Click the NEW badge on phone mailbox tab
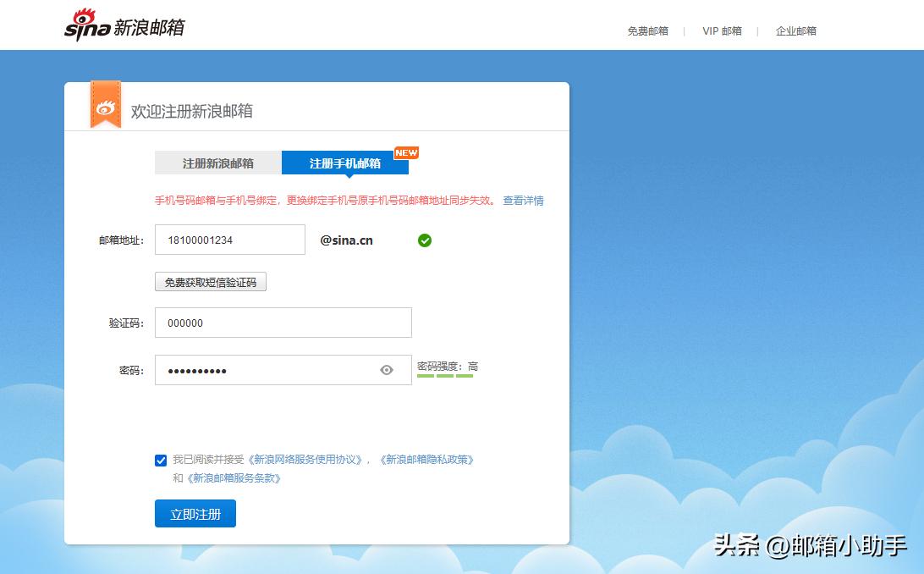The height and width of the screenshot is (574, 924). 406,152
